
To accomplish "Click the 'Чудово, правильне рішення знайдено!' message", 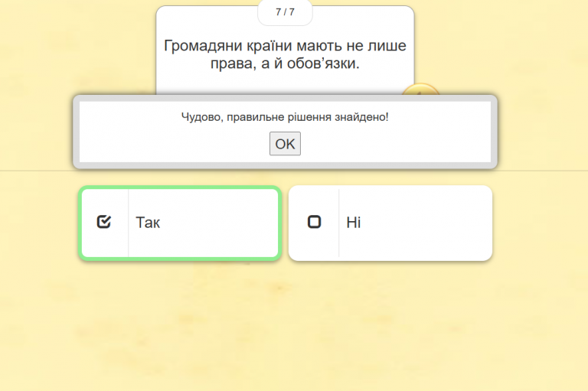I will pos(285,117).
